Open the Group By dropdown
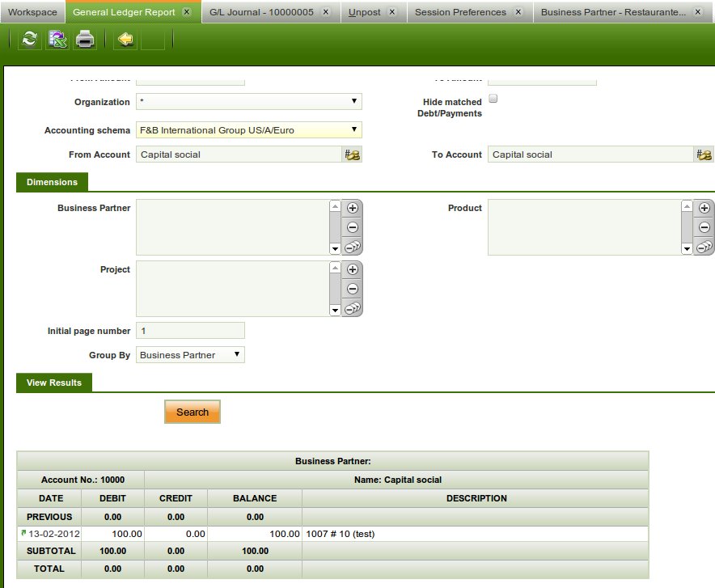Viewport: 715px width, 588px height. point(190,355)
